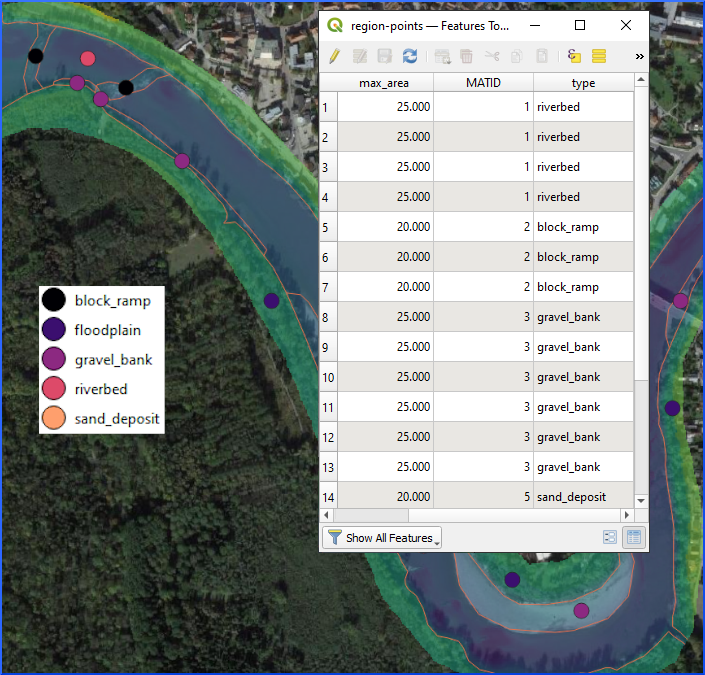The width and height of the screenshot is (705, 675).
Task: Click the MATID cell in row 3
Action: tap(483, 167)
